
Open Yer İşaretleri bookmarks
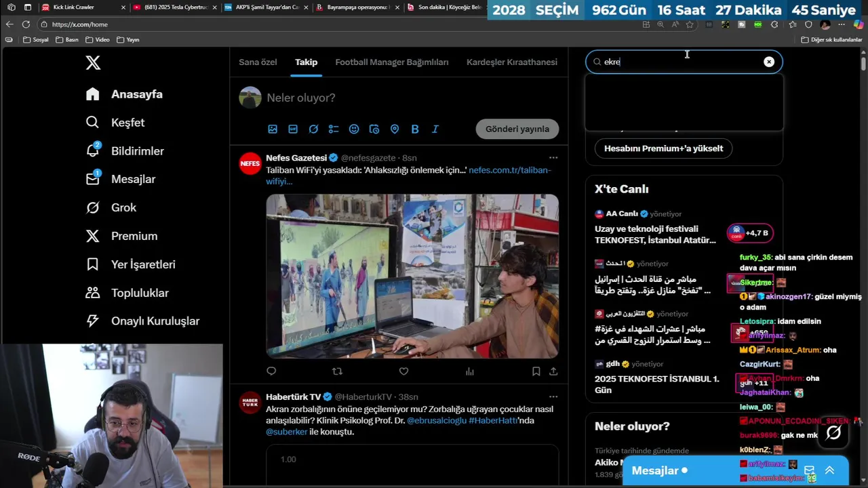[x=130, y=264]
